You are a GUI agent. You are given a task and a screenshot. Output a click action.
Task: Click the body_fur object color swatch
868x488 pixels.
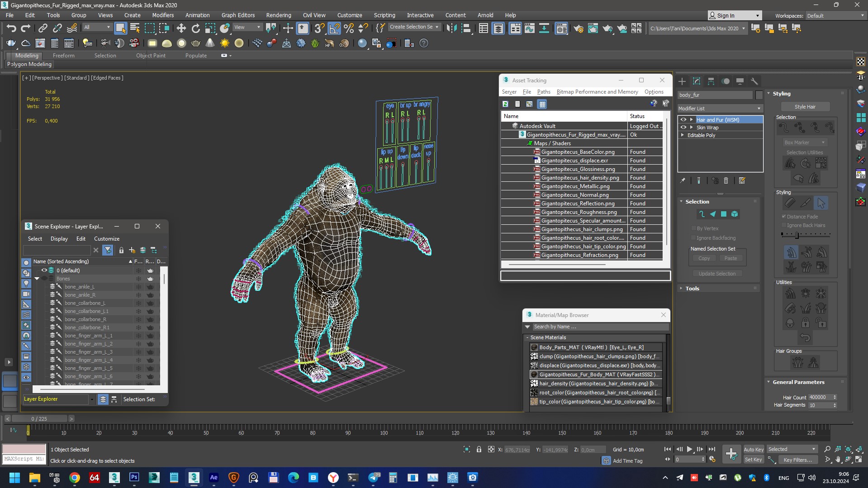click(759, 95)
